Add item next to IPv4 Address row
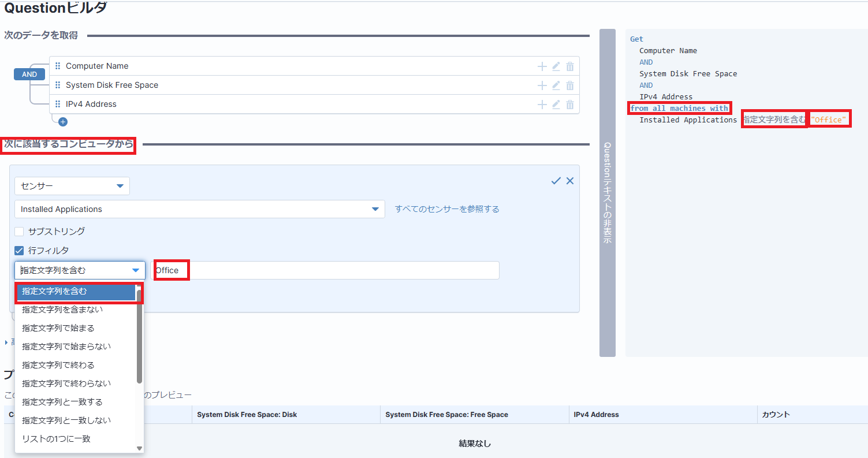The width and height of the screenshot is (868, 458). (x=542, y=105)
